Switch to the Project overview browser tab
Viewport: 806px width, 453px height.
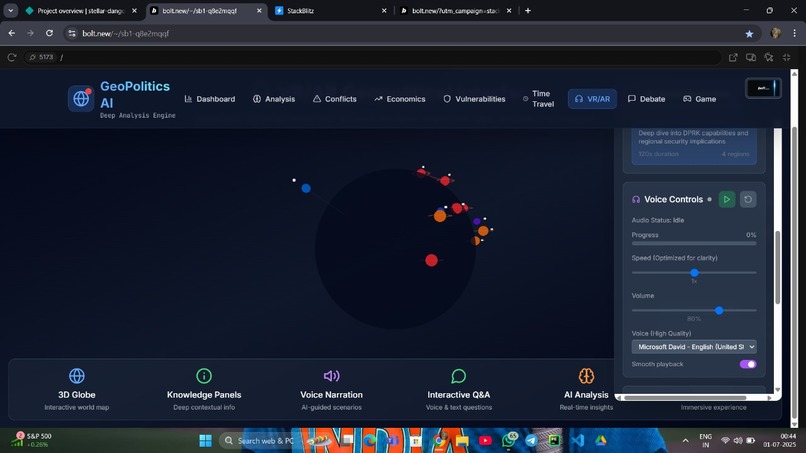coord(81,10)
